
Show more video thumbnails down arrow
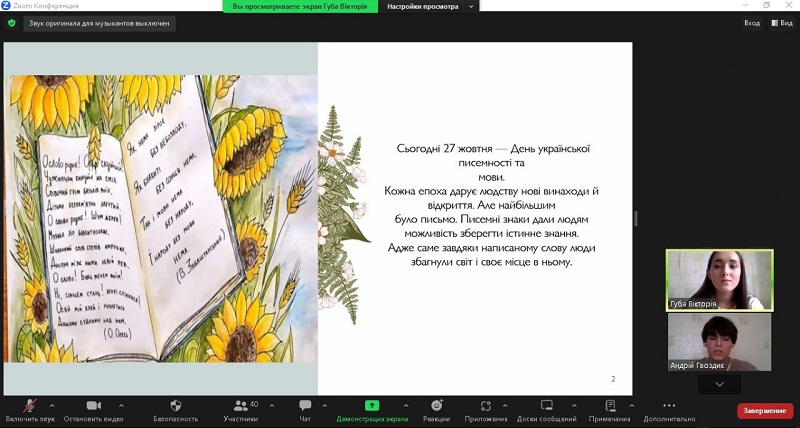coord(719,384)
